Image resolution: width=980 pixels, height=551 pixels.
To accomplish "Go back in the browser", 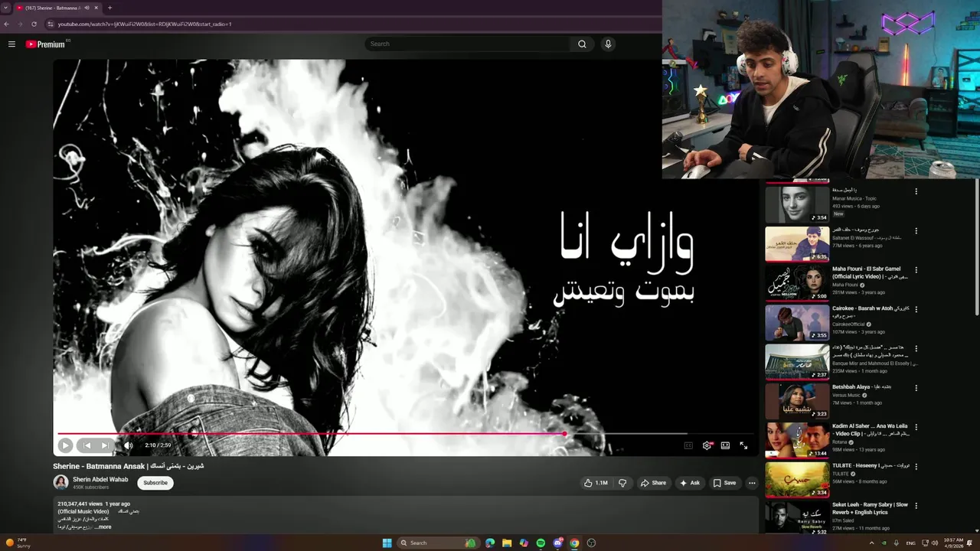I will [x=7, y=24].
